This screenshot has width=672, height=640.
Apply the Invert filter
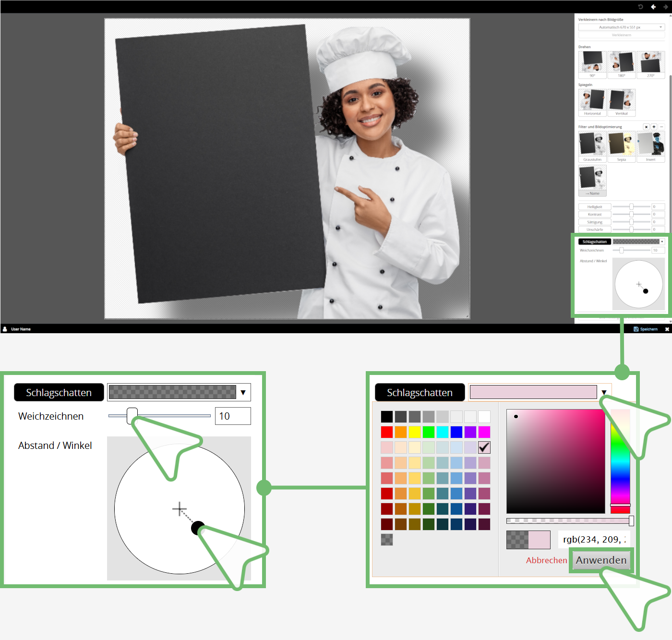[x=651, y=147]
